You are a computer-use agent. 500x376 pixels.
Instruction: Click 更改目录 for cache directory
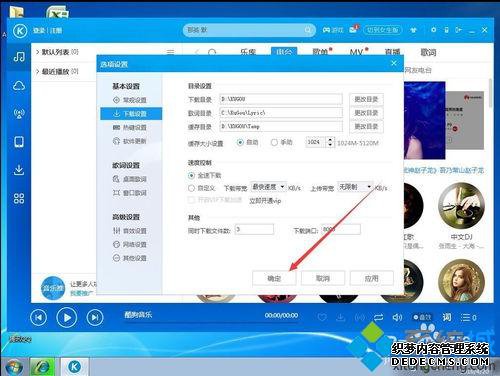(366, 127)
